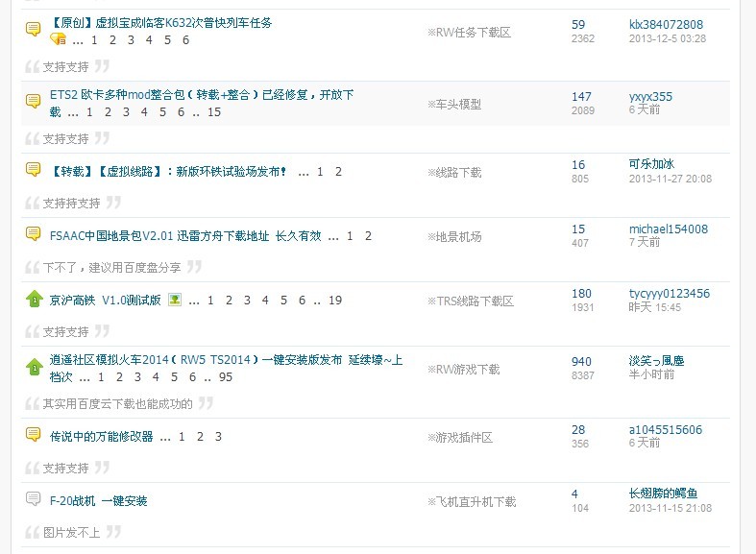The image size is (756, 554).
Task: Click the green pinned arrow beside 逍遥社区模拟火车2014 thread
Action: point(34,367)
